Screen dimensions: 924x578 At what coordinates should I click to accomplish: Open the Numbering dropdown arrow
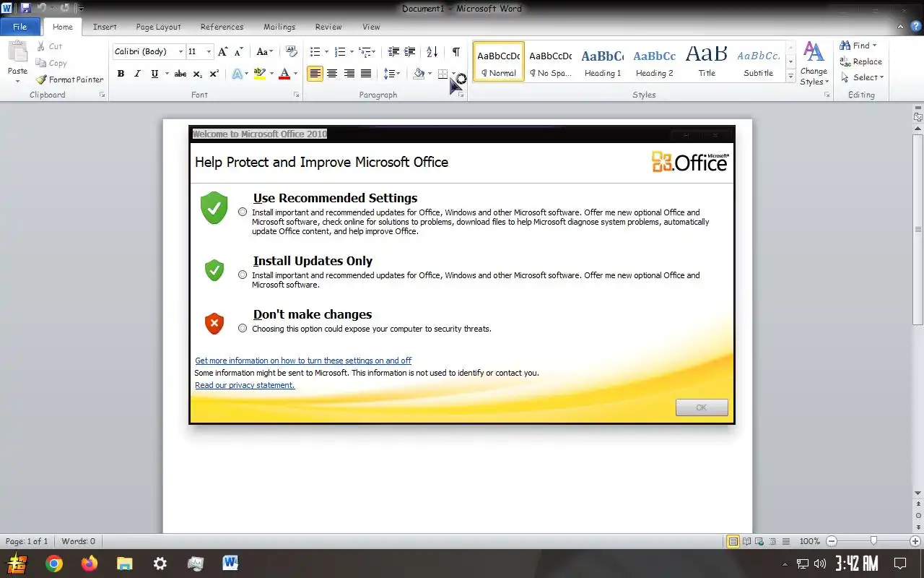pyautogui.click(x=352, y=51)
